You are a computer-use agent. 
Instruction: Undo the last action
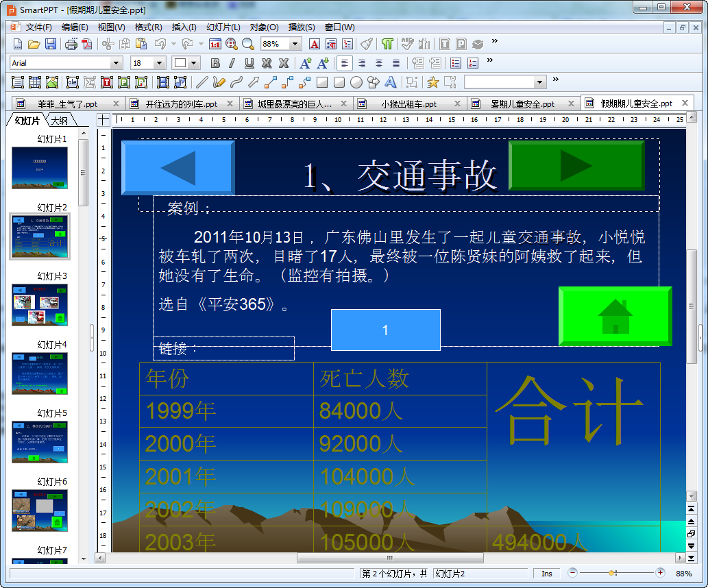pyautogui.click(x=160, y=44)
